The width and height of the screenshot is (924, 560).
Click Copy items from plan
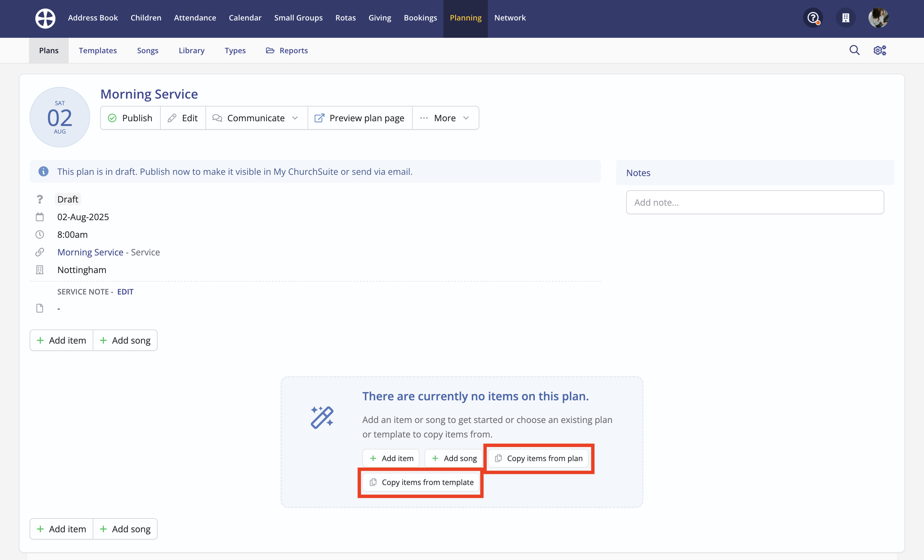(x=538, y=458)
